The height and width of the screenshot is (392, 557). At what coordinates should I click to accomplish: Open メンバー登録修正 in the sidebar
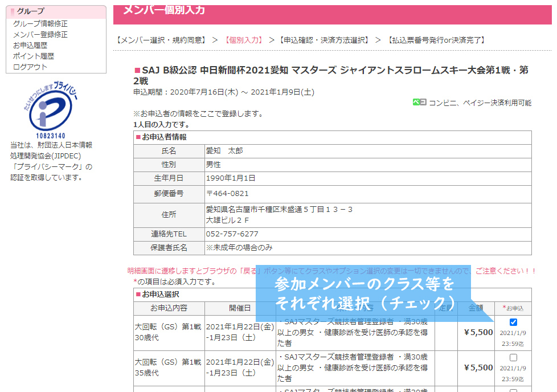point(40,35)
